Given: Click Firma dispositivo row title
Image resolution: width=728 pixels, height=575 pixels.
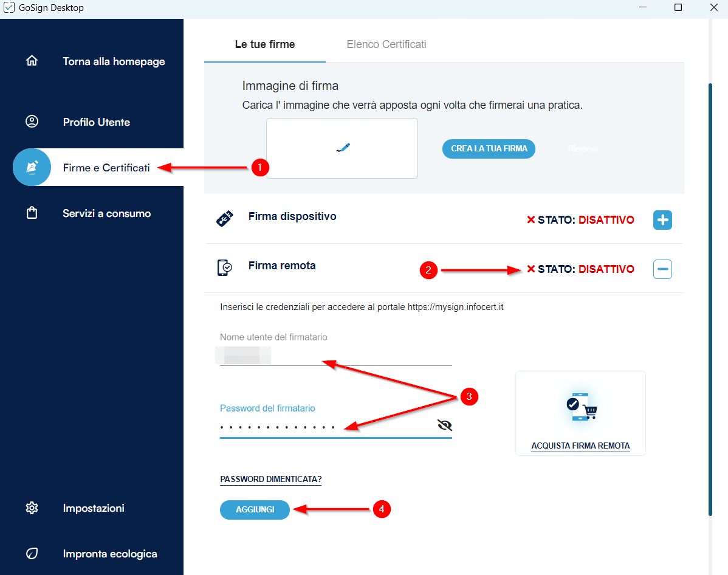Looking at the screenshot, I should click(292, 216).
